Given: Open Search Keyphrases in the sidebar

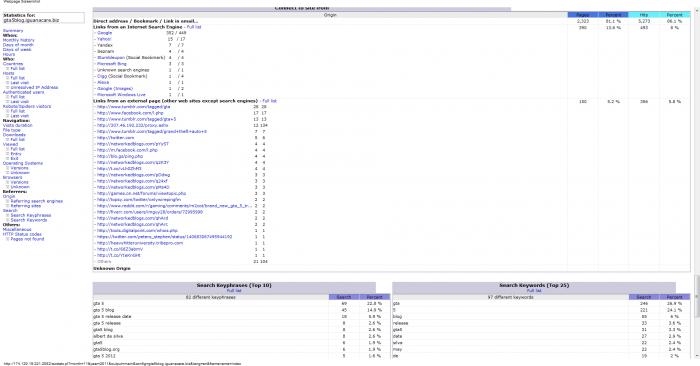Looking at the screenshot, I should (31, 216).
